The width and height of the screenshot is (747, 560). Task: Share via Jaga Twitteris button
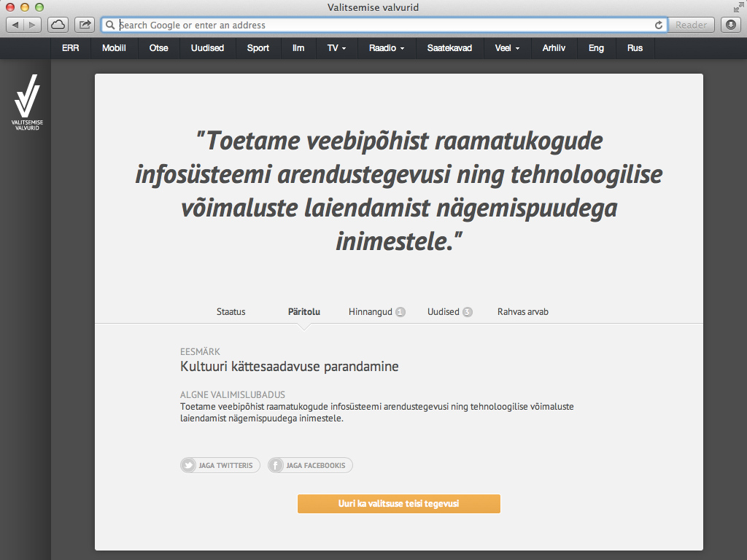tap(220, 465)
